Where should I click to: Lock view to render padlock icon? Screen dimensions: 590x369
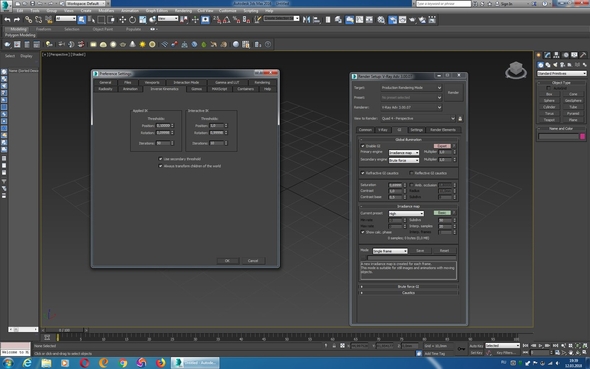pos(460,118)
